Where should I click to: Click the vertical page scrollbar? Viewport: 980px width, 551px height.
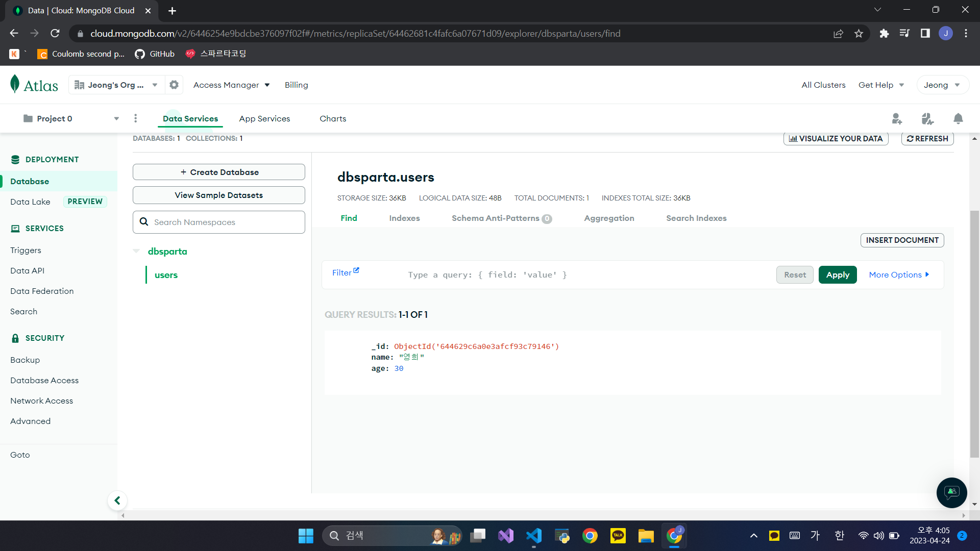[974, 334]
